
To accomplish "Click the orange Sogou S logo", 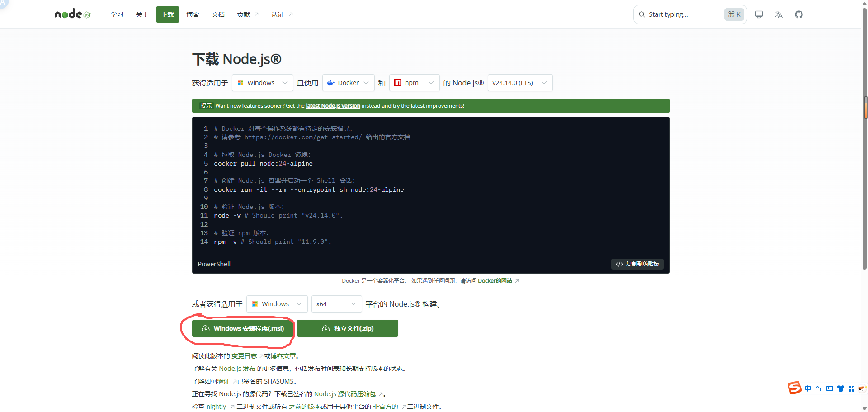I will pos(795,388).
